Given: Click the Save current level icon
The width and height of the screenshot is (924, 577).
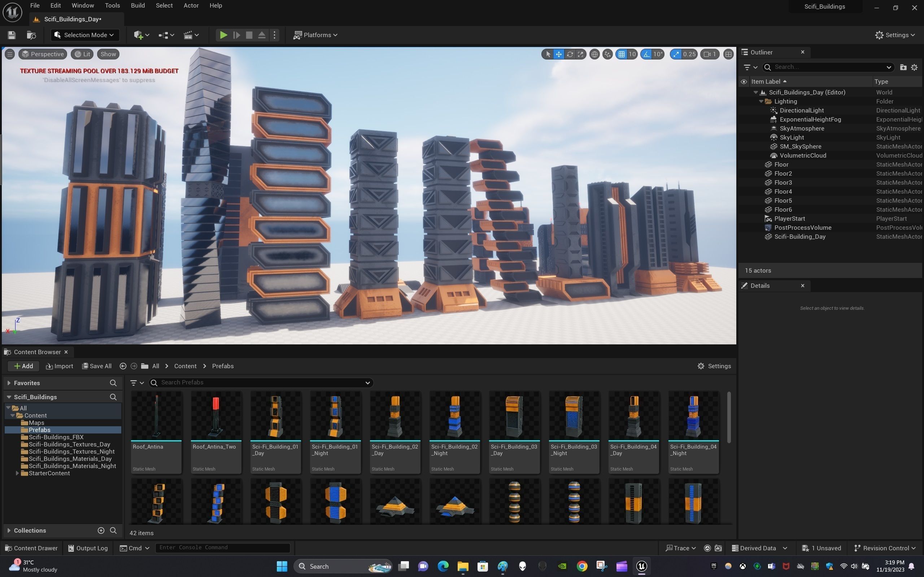Looking at the screenshot, I should pyautogui.click(x=12, y=35).
